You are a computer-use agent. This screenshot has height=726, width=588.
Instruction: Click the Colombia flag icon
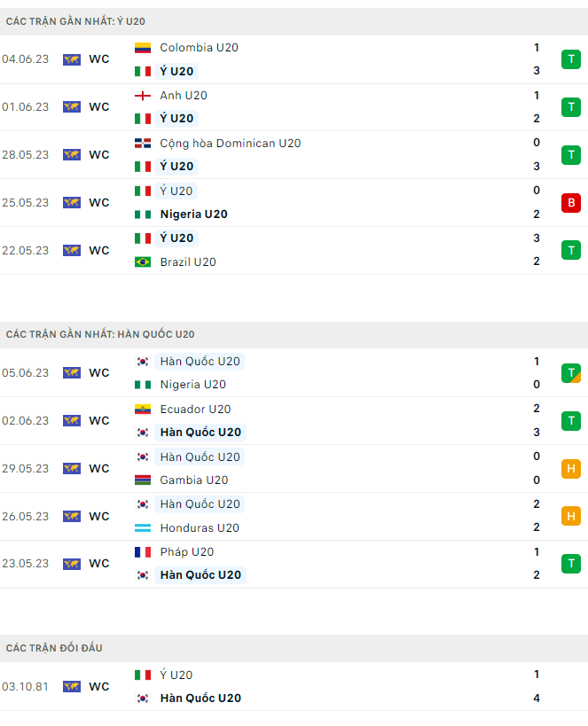[x=142, y=48]
